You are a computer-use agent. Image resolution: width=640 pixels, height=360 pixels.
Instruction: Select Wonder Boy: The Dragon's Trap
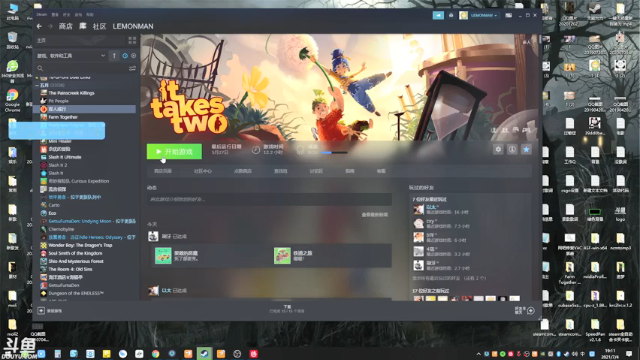[x=80, y=245]
